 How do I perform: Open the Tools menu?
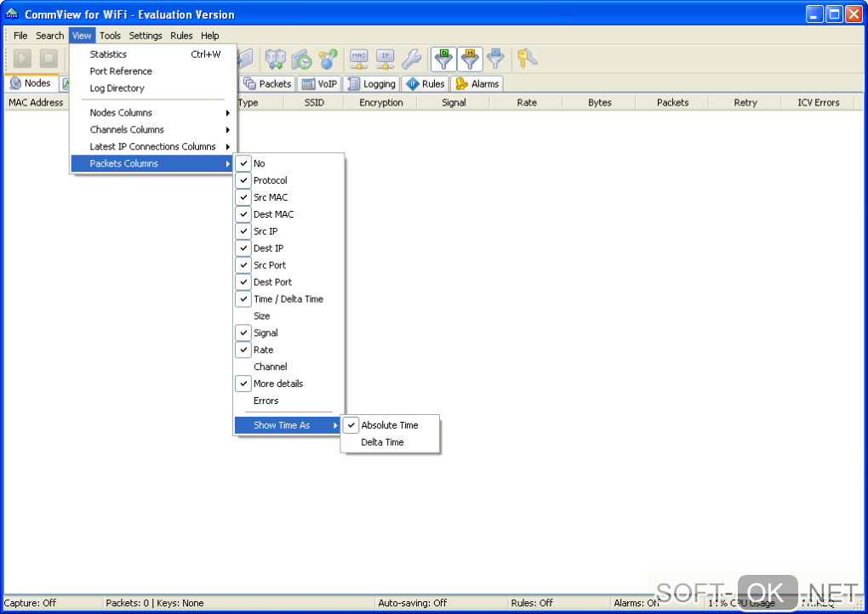coord(110,36)
